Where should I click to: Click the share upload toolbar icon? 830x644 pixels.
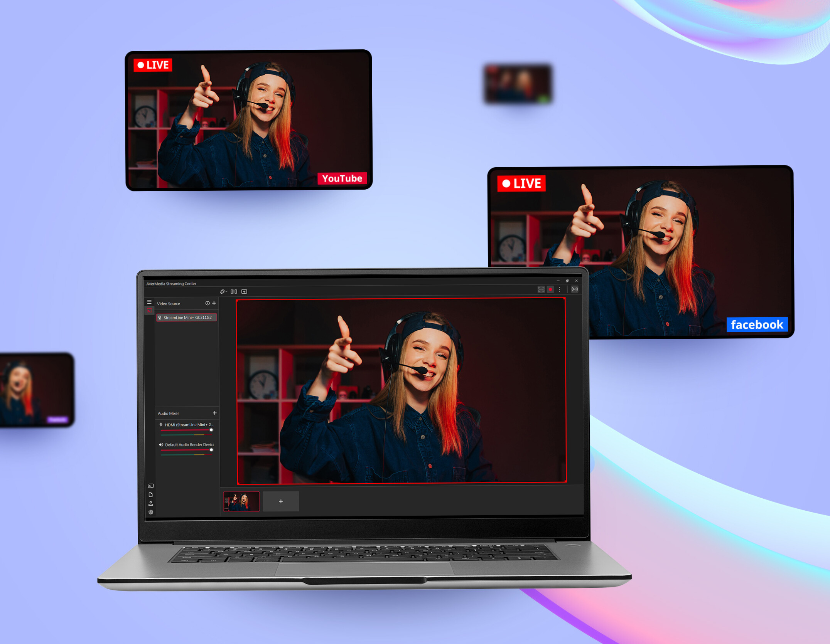244,291
